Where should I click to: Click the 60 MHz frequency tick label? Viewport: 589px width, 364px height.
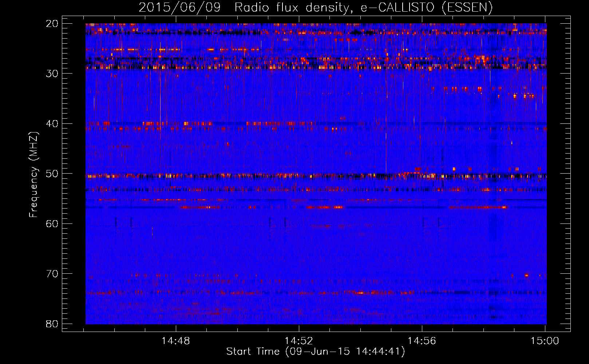click(x=52, y=224)
